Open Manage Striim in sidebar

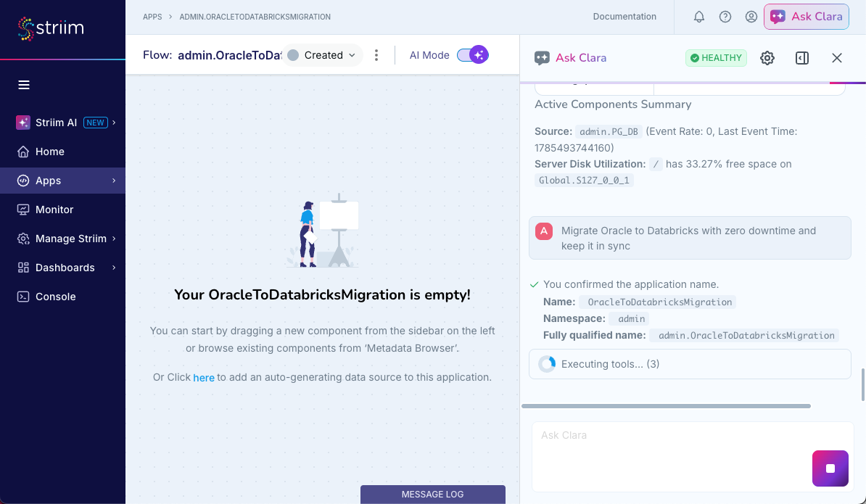[63, 239]
